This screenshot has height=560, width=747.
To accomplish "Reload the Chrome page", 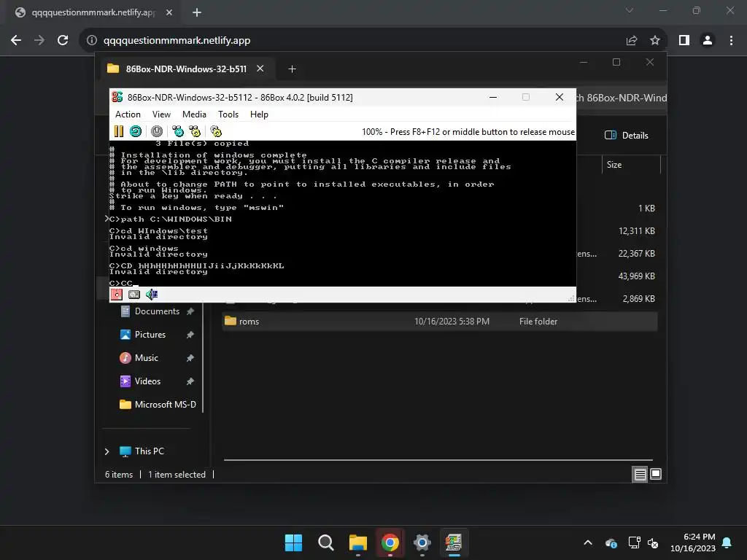I will click(x=63, y=41).
